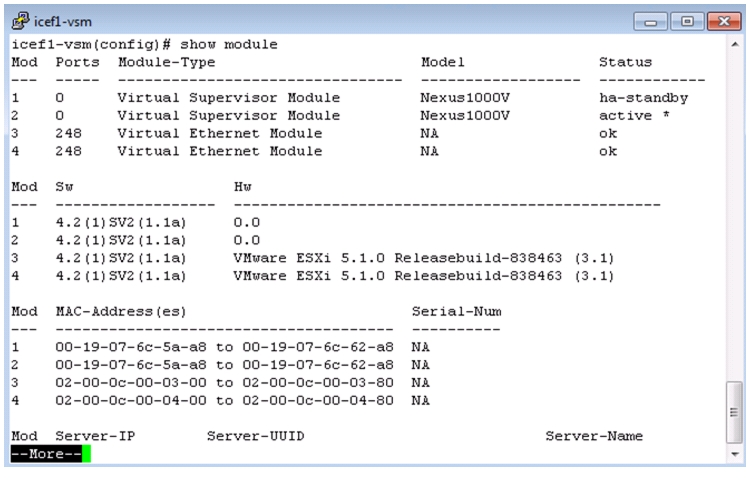Click the green terminal cursor block

[87, 454]
